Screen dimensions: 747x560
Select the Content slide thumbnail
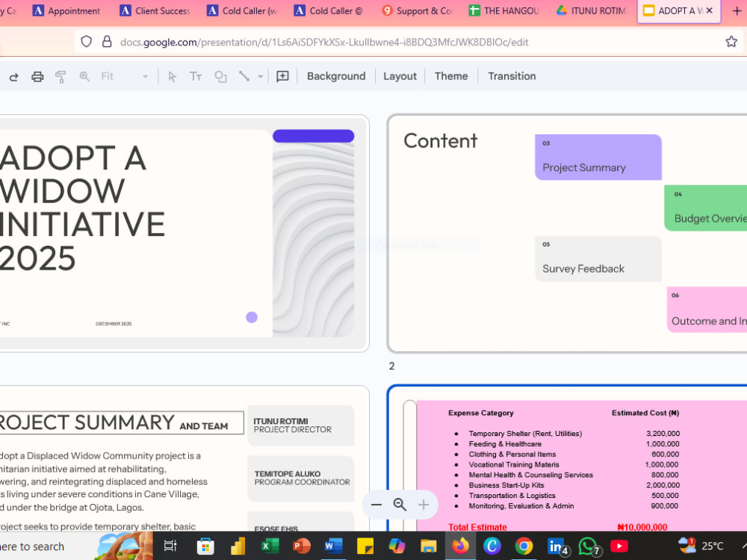(x=567, y=233)
